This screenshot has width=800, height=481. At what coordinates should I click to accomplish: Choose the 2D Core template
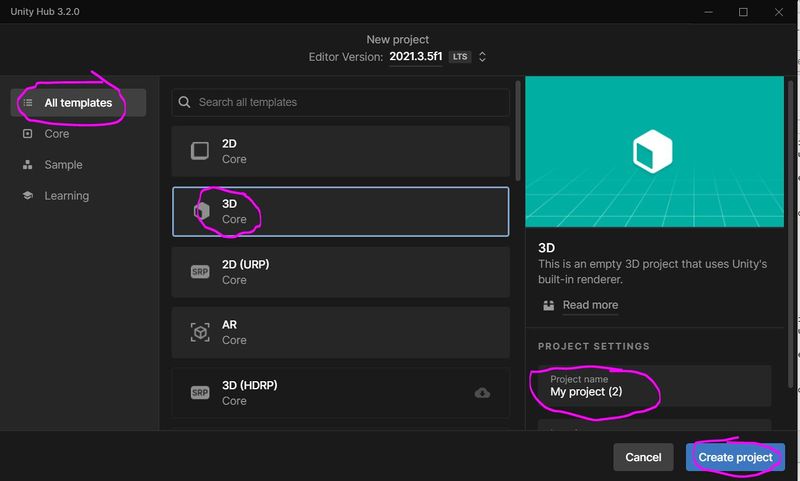(340, 151)
